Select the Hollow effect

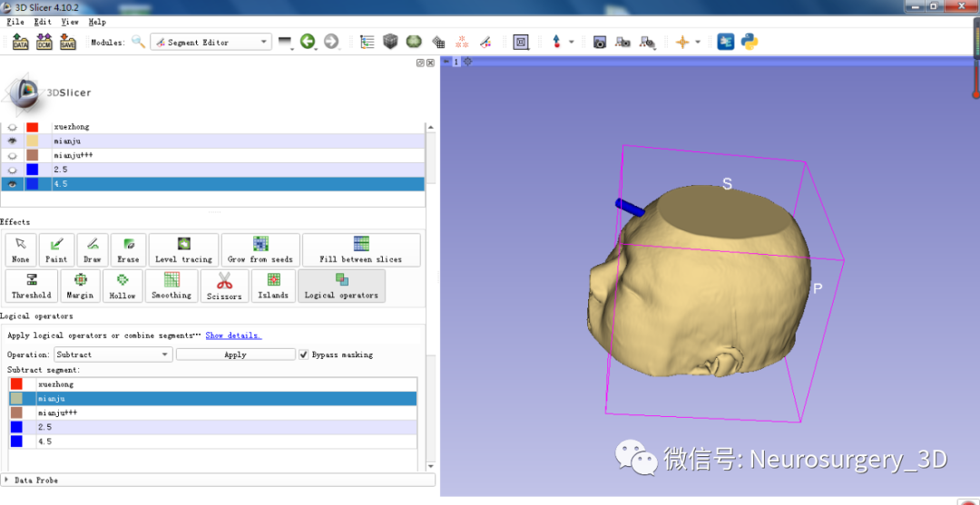tap(122, 286)
